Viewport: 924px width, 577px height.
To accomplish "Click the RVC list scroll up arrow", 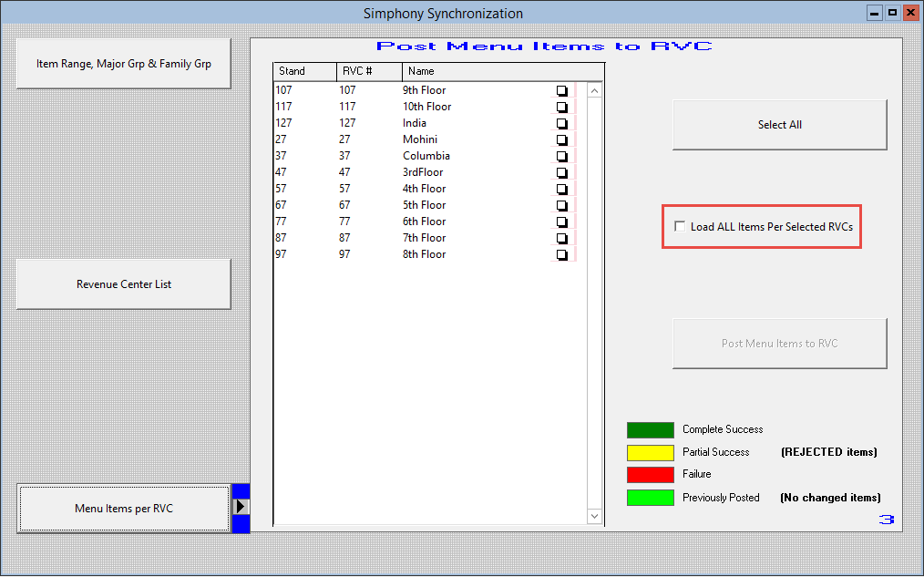I will 594,91.
